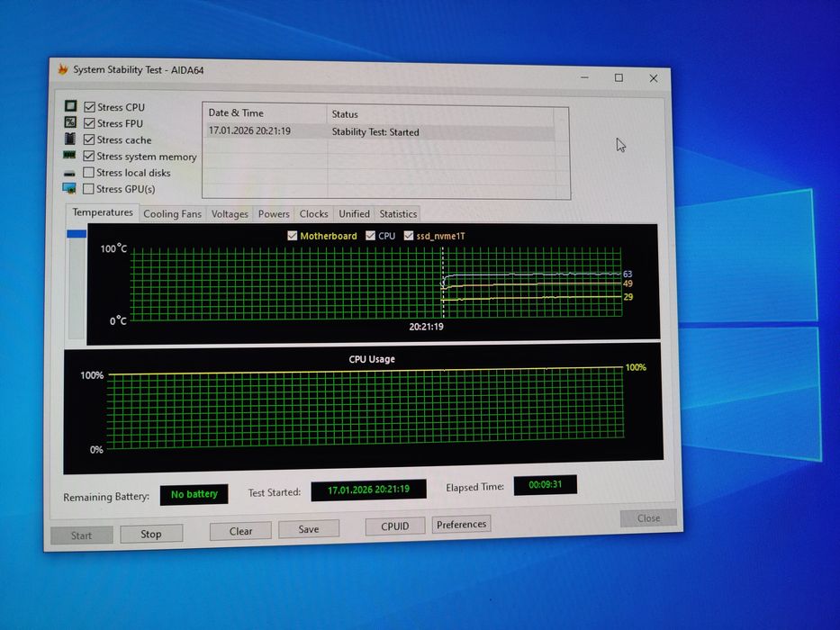Click the 63 temperature value label

tap(628, 274)
